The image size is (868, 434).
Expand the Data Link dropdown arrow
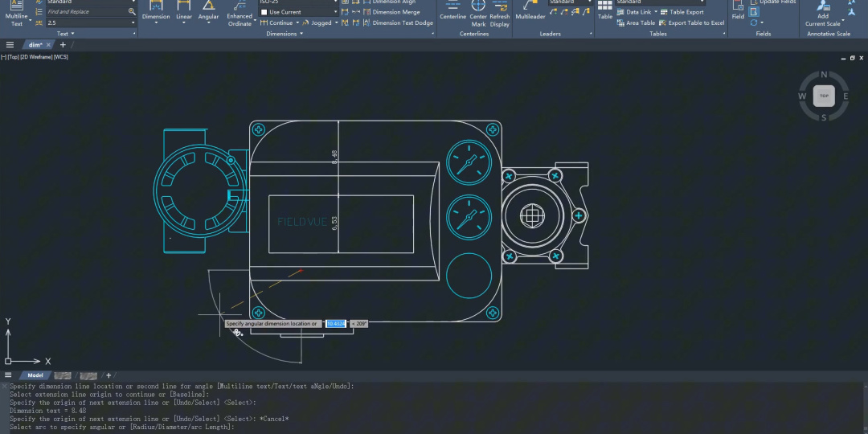[x=656, y=11]
